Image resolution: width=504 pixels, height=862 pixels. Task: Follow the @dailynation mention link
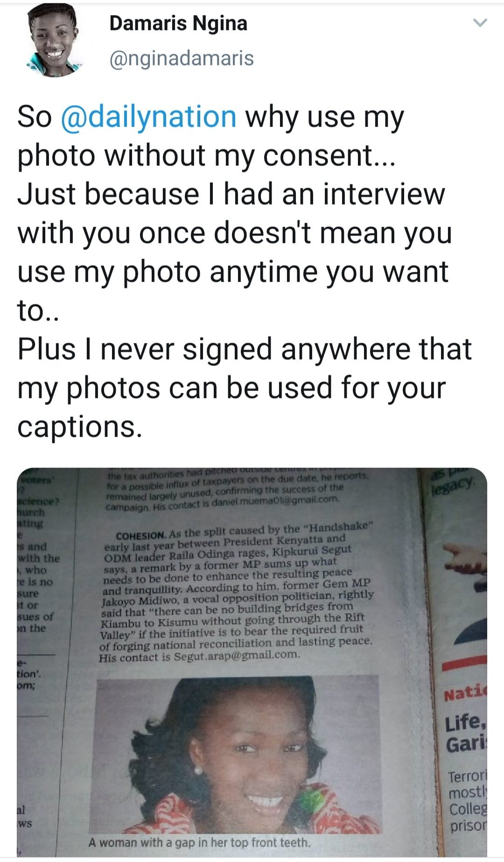pos(148,117)
